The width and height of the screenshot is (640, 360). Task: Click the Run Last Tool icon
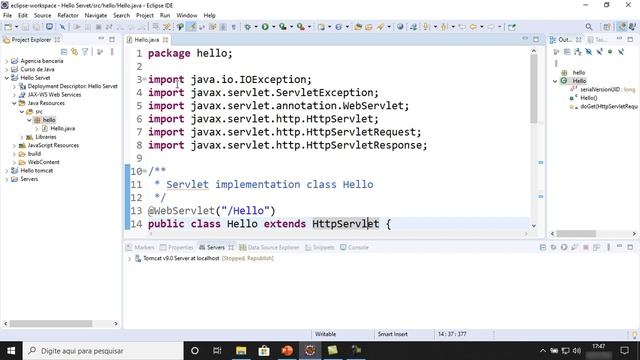[x=301, y=27]
